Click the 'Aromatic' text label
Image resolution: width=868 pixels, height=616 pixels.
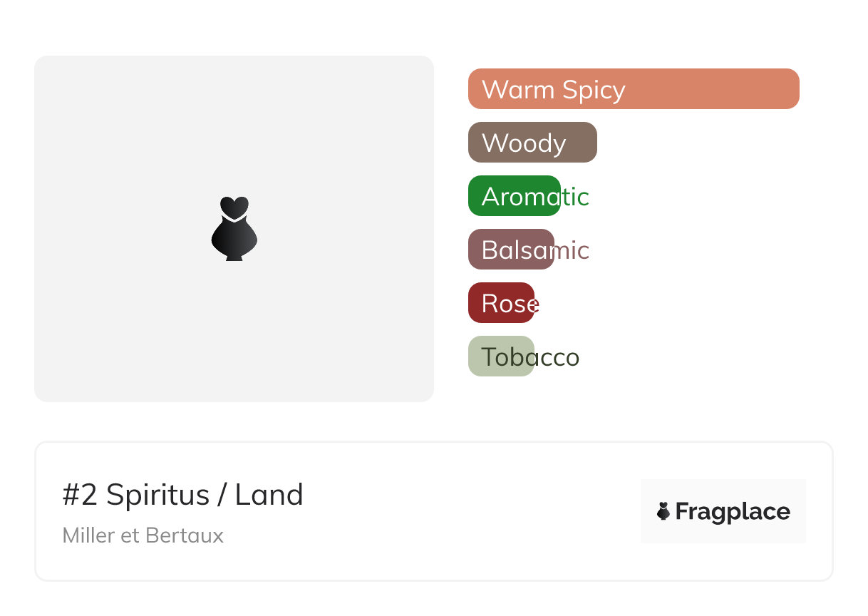click(535, 197)
